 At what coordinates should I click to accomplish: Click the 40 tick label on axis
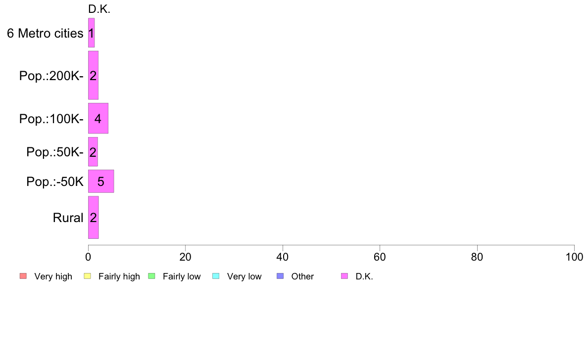click(x=283, y=257)
